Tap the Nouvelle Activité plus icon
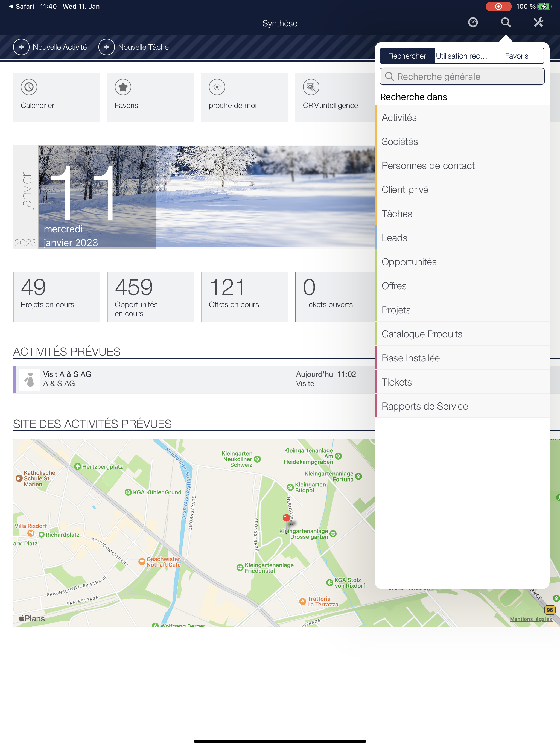The image size is (560, 747). pos(21,47)
